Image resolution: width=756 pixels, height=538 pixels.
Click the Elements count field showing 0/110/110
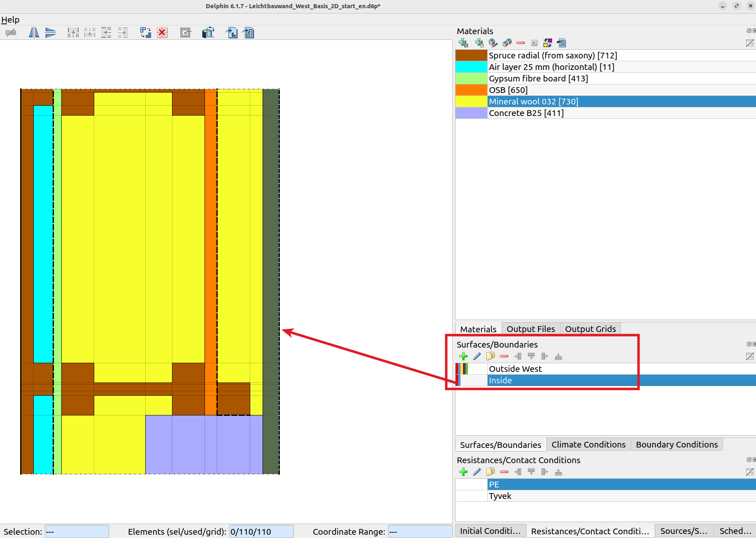pyautogui.click(x=261, y=531)
